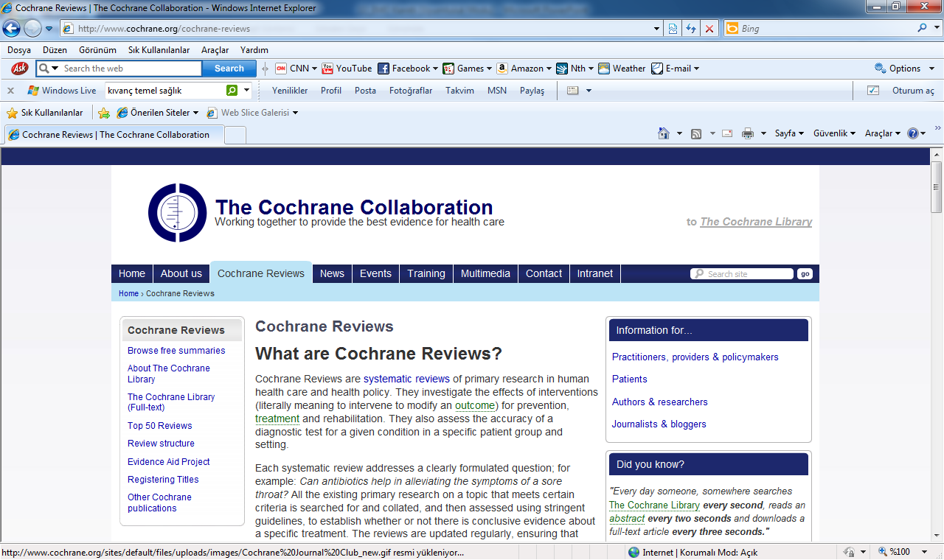Click the browser Back arrow button
944x560 pixels.
tap(11, 29)
